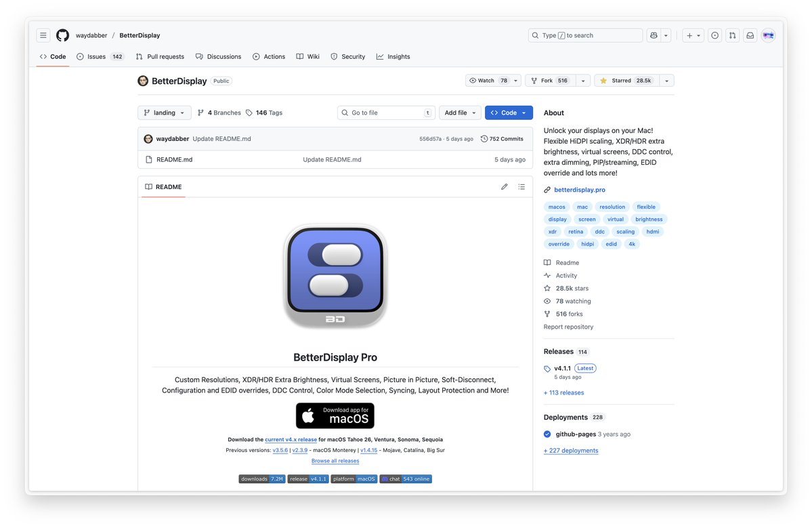Expand the create new dropdown caret
Image resolution: width=812 pixels, height=528 pixels.
(699, 35)
